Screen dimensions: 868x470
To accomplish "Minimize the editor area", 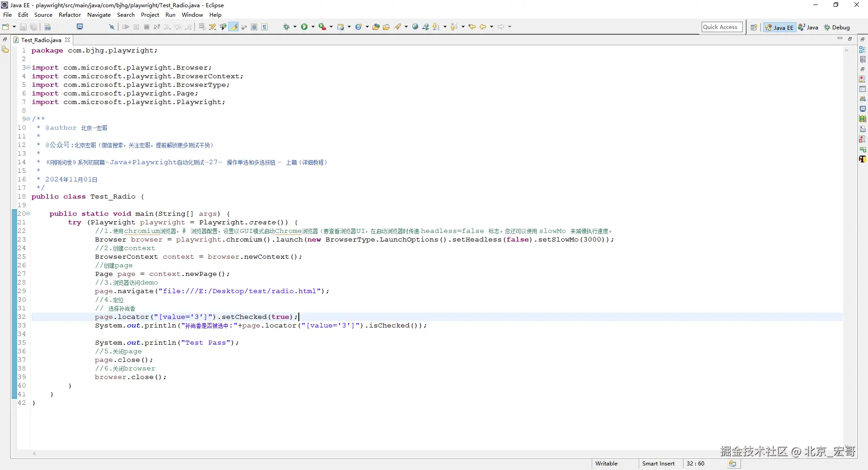I will (840, 39).
